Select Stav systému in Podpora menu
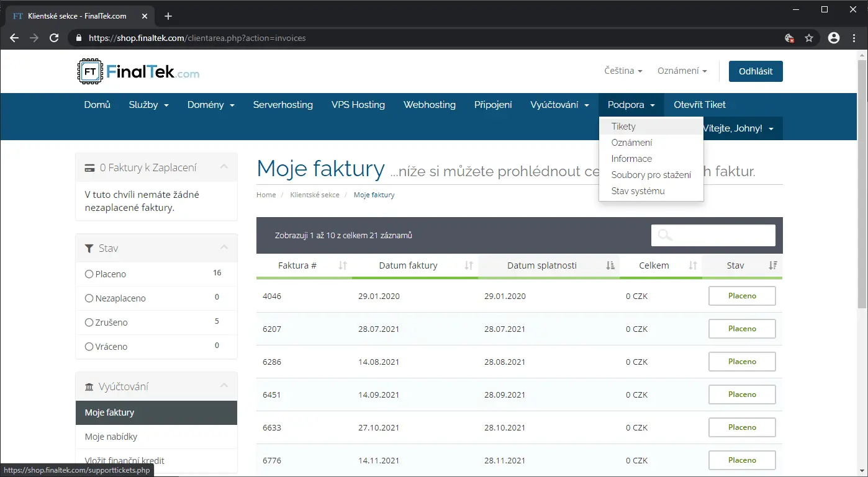 (638, 191)
